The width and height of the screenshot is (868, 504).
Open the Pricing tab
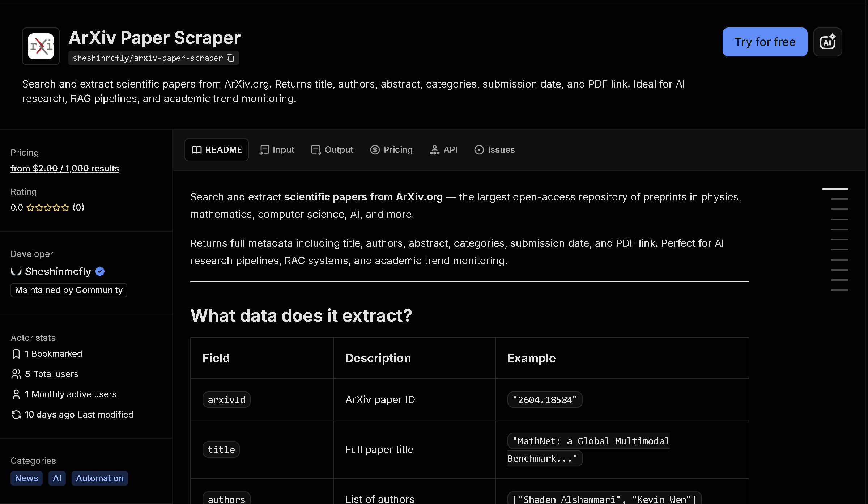391,150
